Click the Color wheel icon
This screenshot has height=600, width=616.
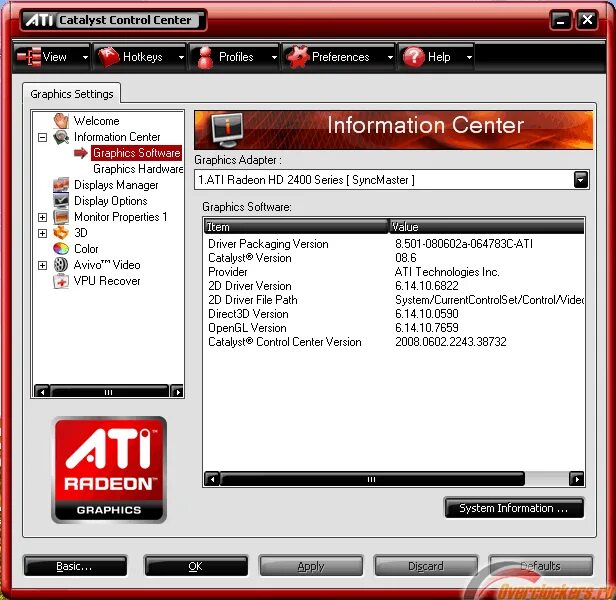[x=61, y=249]
